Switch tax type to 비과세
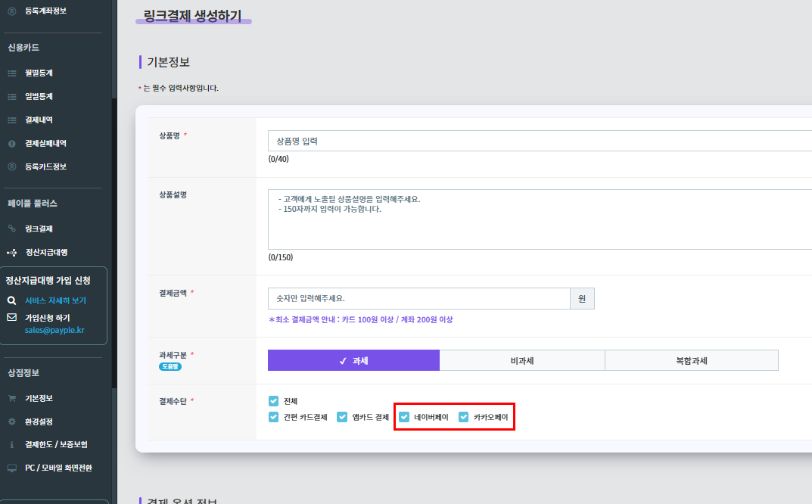Screen dimensions: 812x504 [x=522, y=359]
